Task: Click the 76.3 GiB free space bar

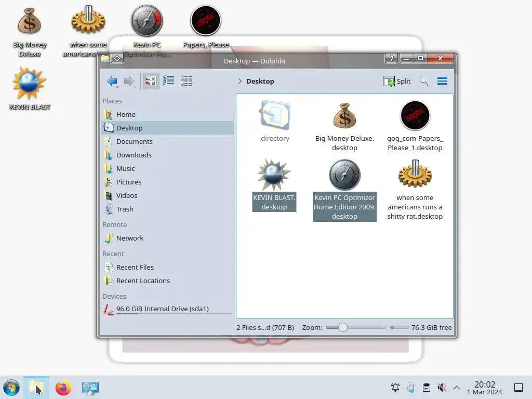Action: (x=400, y=327)
